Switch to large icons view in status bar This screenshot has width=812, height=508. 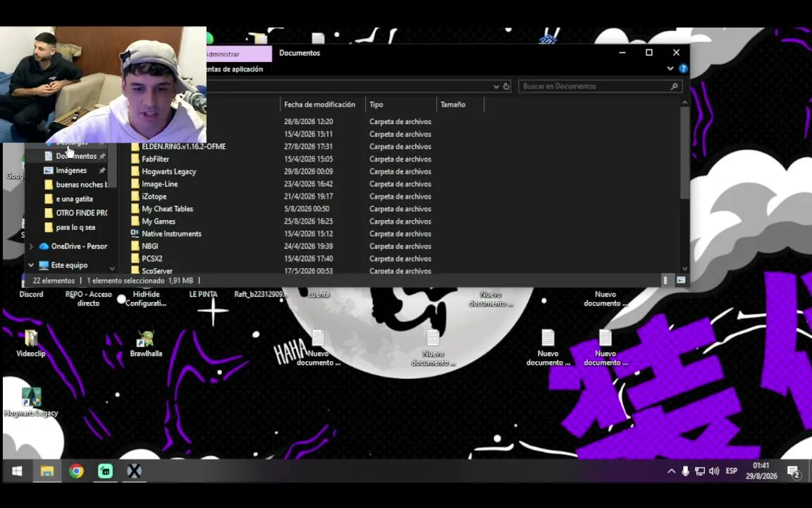pyautogui.click(x=681, y=280)
